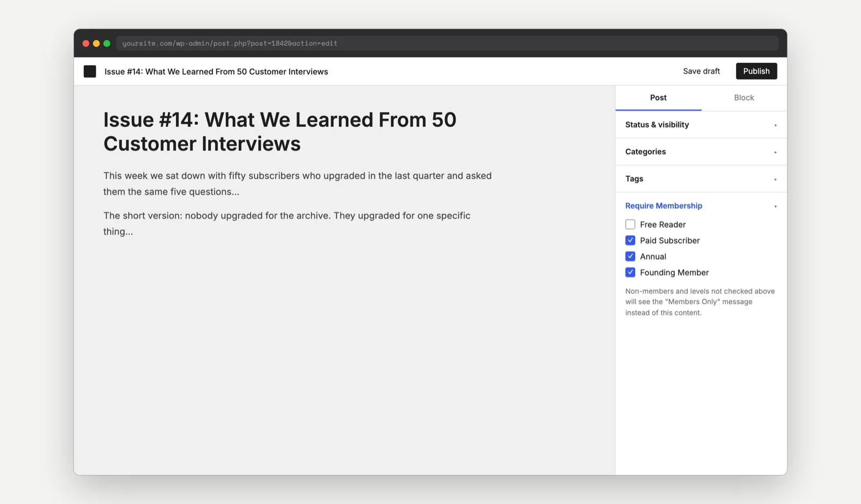Image resolution: width=861 pixels, height=504 pixels.
Task: Uncheck the Founding Member checkbox
Action: [630, 272]
